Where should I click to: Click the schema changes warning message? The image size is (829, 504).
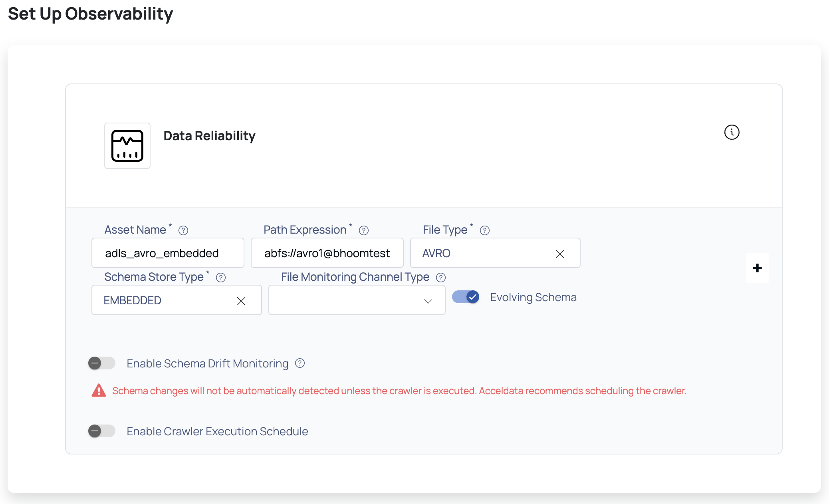pos(399,391)
